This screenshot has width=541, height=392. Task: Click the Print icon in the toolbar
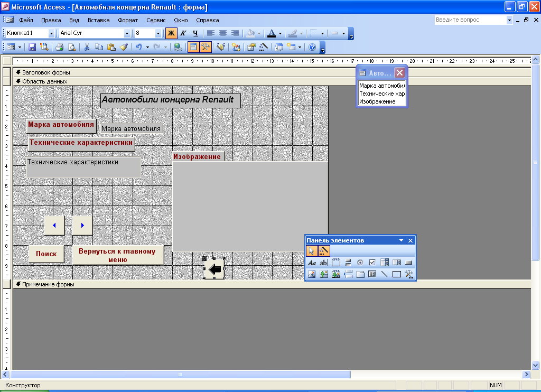(x=59, y=47)
